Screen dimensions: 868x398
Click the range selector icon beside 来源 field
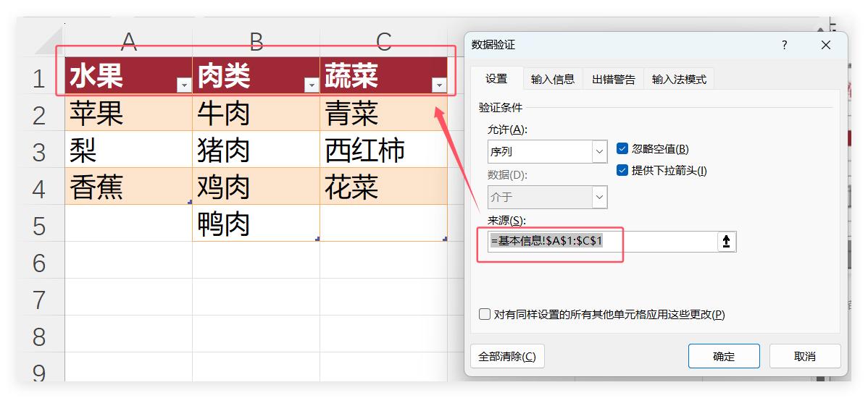click(727, 242)
